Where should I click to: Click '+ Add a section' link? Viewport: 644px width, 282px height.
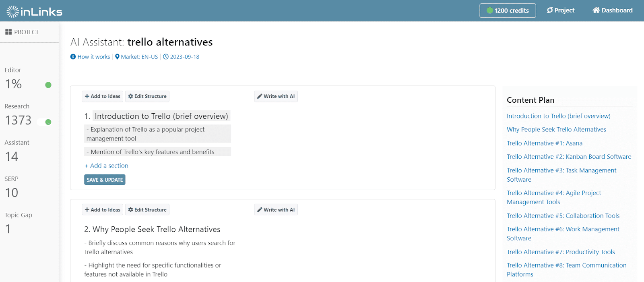106,166
